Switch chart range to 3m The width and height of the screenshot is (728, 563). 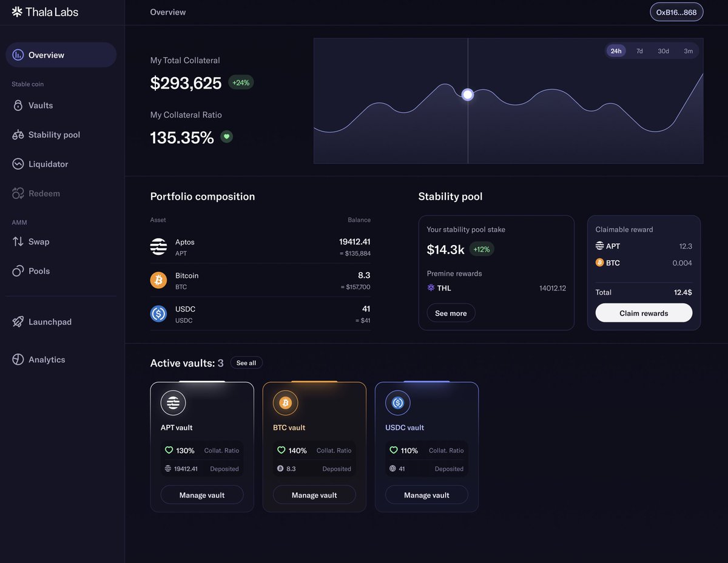click(689, 51)
